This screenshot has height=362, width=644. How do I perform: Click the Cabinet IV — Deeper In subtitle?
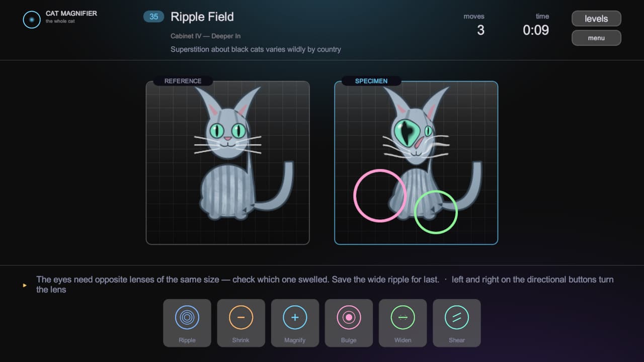[206, 36]
